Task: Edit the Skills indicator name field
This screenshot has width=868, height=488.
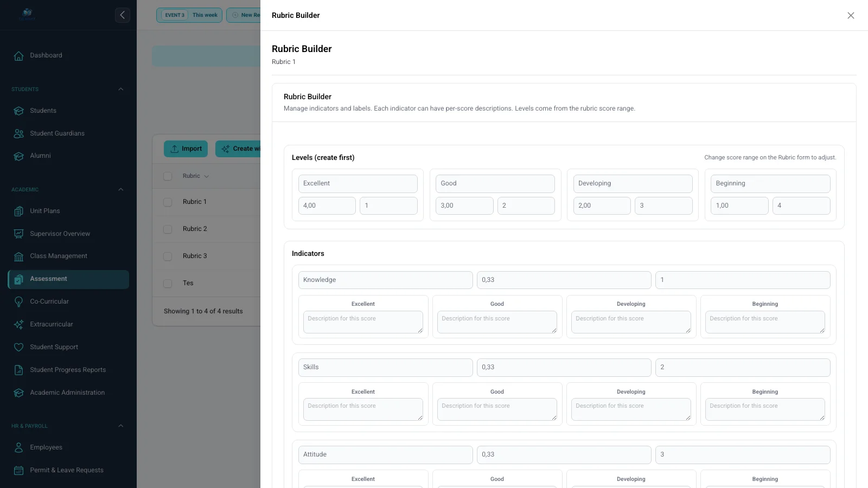Action: (x=386, y=367)
